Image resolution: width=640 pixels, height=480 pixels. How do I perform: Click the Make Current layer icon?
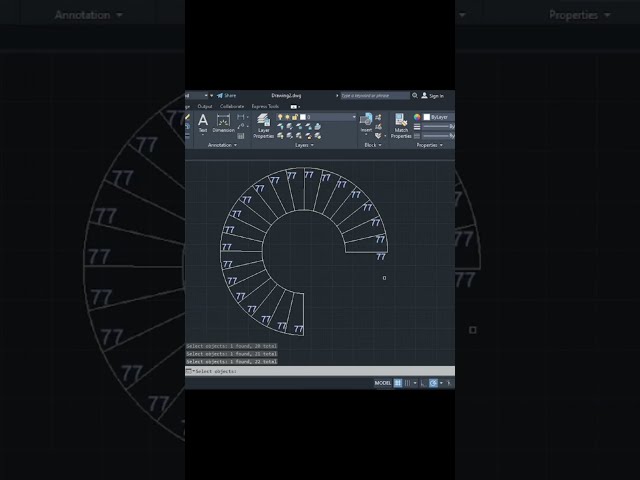(318, 126)
